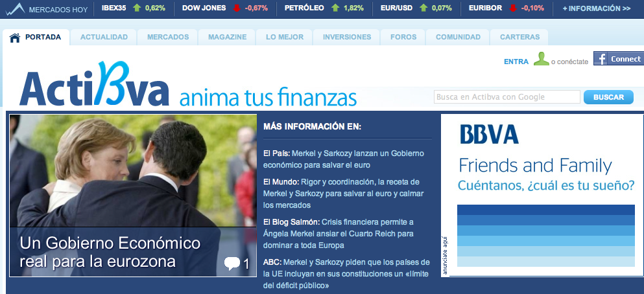Image resolution: width=644 pixels, height=294 pixels.
Task: Open the Magazine tab
Action: pos(227,38)
